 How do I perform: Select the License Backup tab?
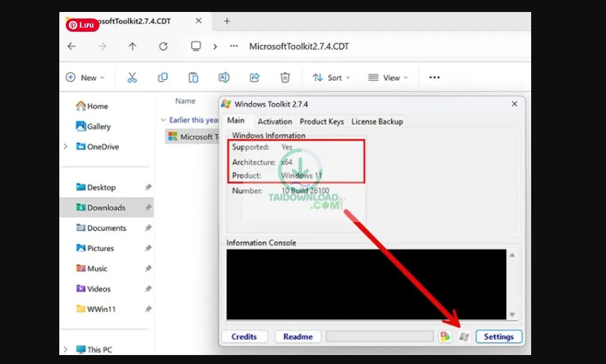[x=377, y=122]
